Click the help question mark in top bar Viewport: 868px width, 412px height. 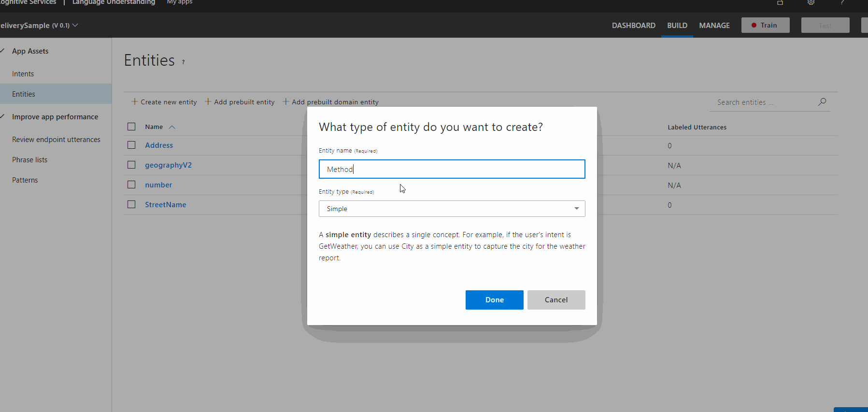[x=842, y=2]
